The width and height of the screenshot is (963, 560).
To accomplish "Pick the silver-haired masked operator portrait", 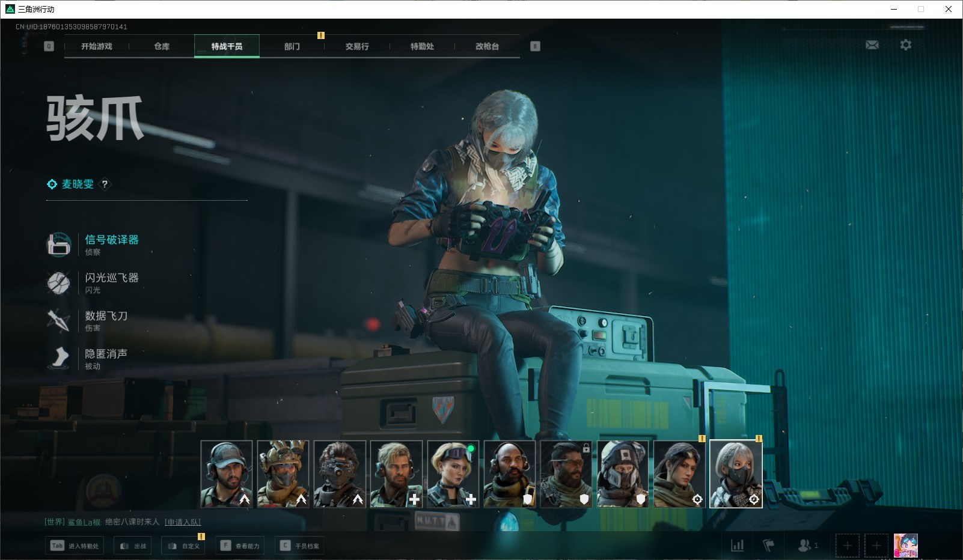I will click(x=736, y=474).
